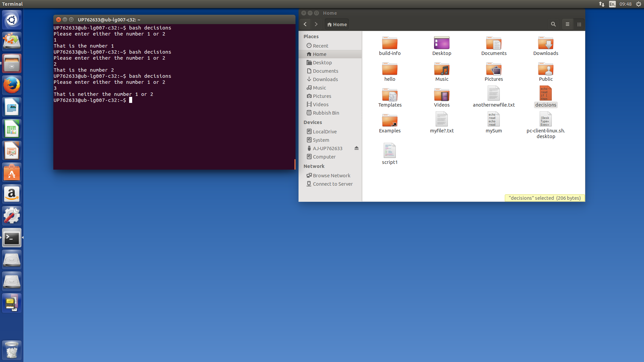
Task: Open Pictures in Places sidebar
Action: (330, 96)
